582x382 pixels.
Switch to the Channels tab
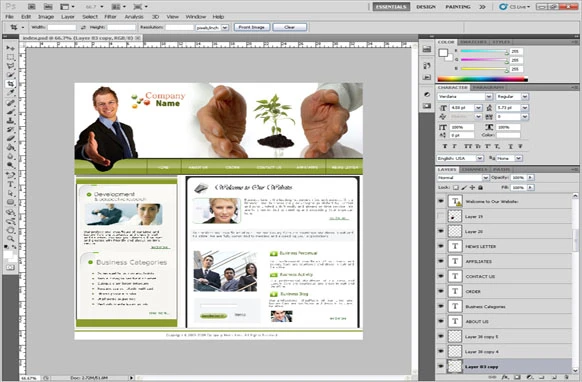coord(475,169)
